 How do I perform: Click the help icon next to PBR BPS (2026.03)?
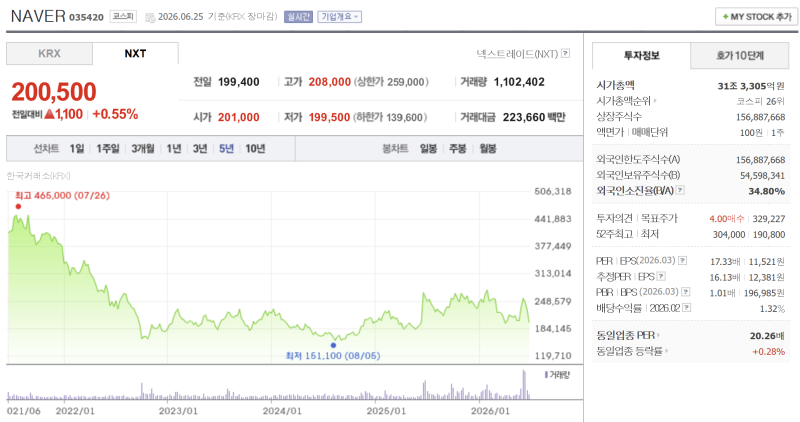(x=686, y=292)
